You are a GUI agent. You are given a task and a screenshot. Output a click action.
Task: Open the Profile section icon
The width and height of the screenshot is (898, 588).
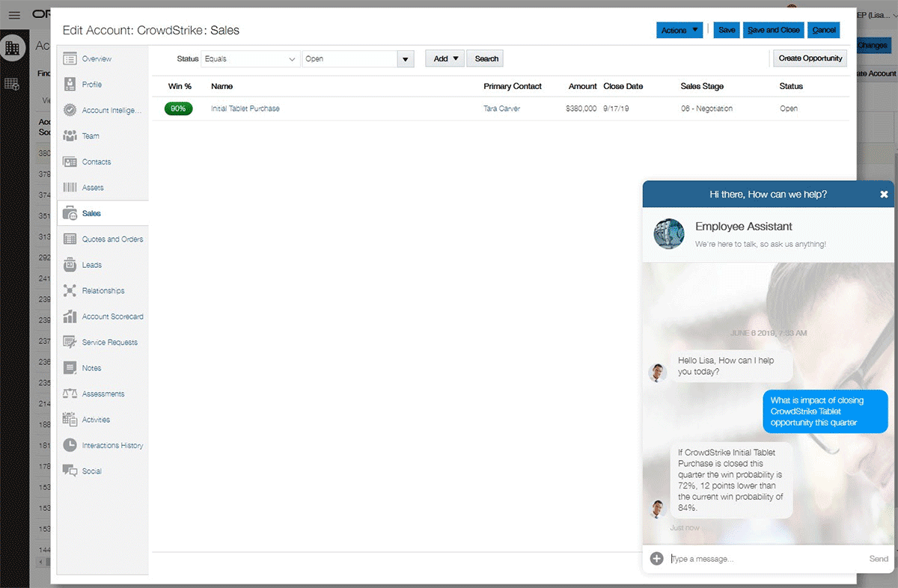(70, 85)
